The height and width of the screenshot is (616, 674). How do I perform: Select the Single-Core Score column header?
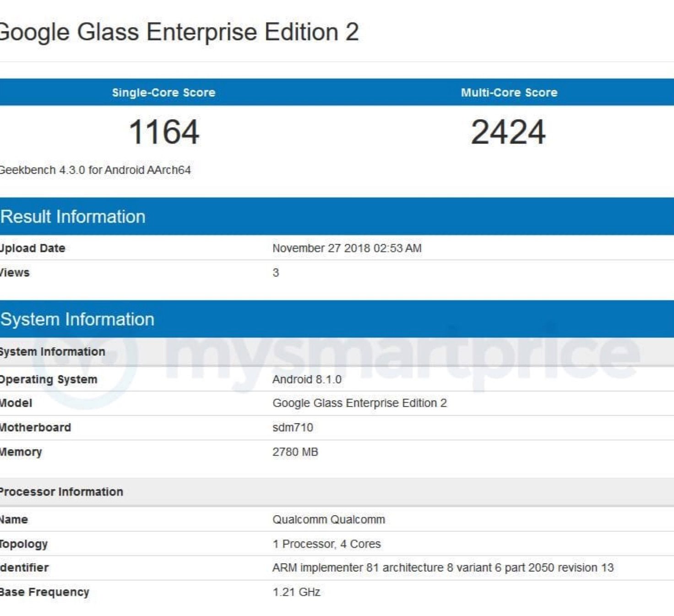[x=163, y=93]
